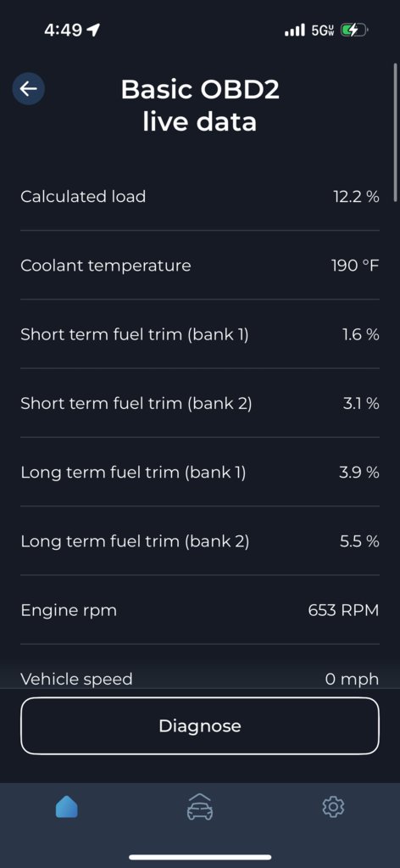Select the Engine rpm row

pos(200,610)
